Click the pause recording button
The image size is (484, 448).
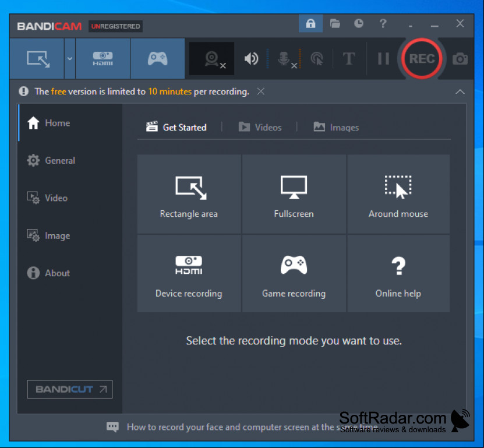click(383, 59)
